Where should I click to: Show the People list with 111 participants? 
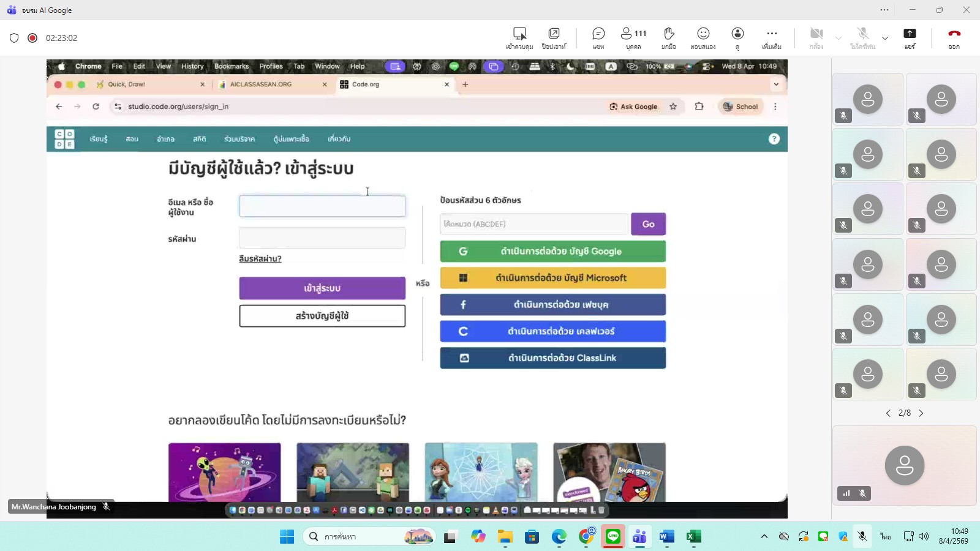(x=633, y=37)
